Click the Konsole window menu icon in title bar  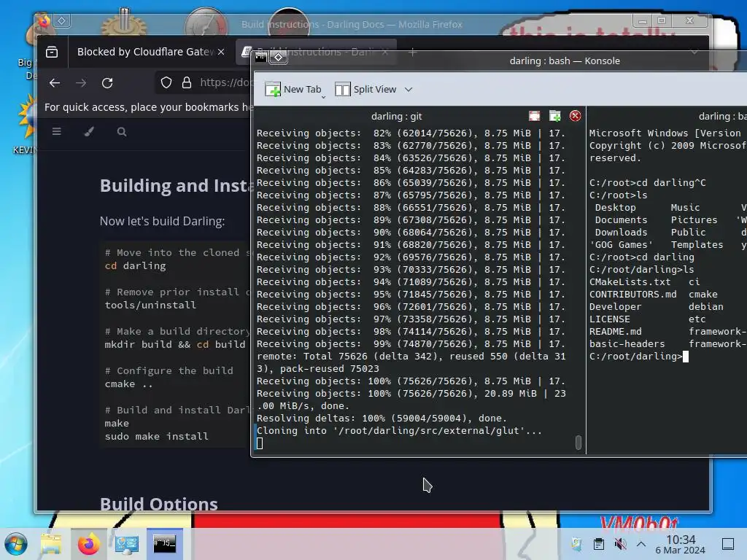(x=260, y=58)
